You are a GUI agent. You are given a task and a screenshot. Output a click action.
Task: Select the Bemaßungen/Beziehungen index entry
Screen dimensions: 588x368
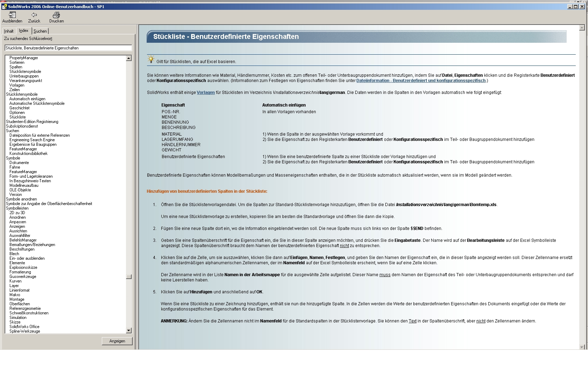point(32,245)
